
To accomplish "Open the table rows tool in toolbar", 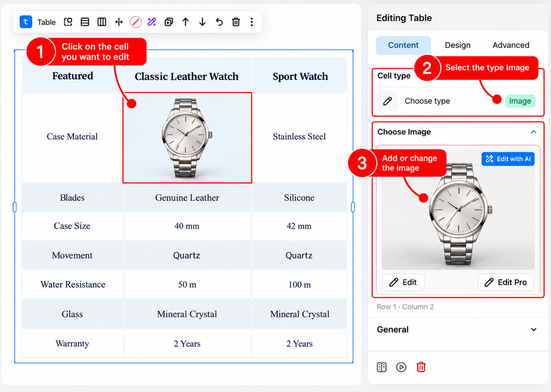I will tap(84, 22).
